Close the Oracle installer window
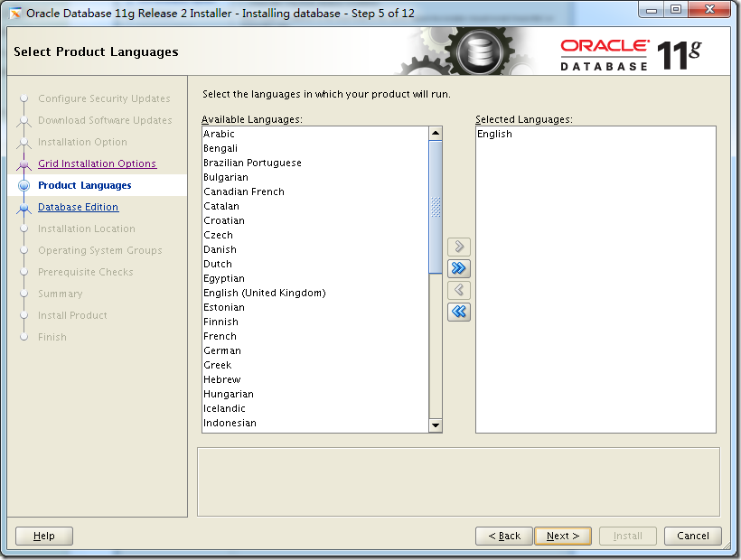741x560 pixels. coord(709,10)
